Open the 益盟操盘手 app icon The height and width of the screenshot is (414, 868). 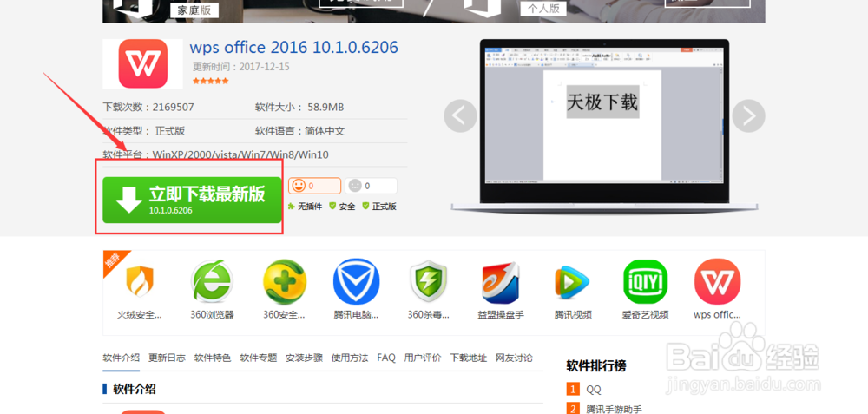pos(501,282)
